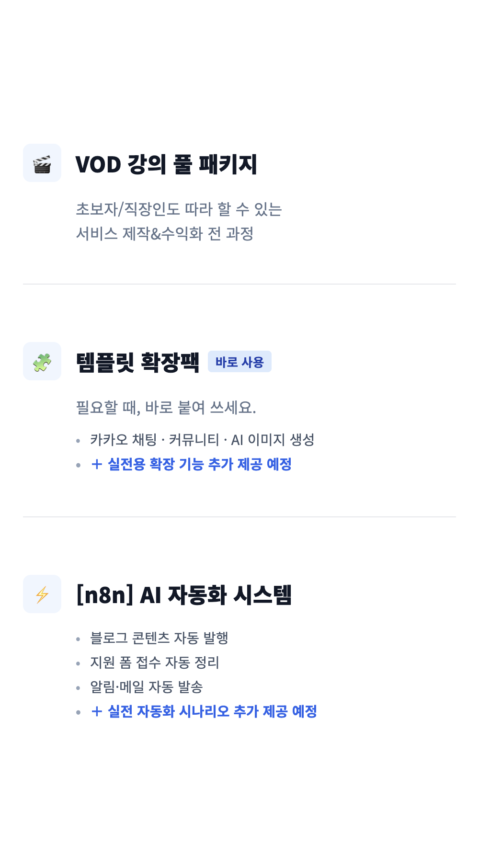This screenshot has width=479, height=868.
Task: Click the plus sign before 실전 자동화 시나리오
Action: (97, 711)
